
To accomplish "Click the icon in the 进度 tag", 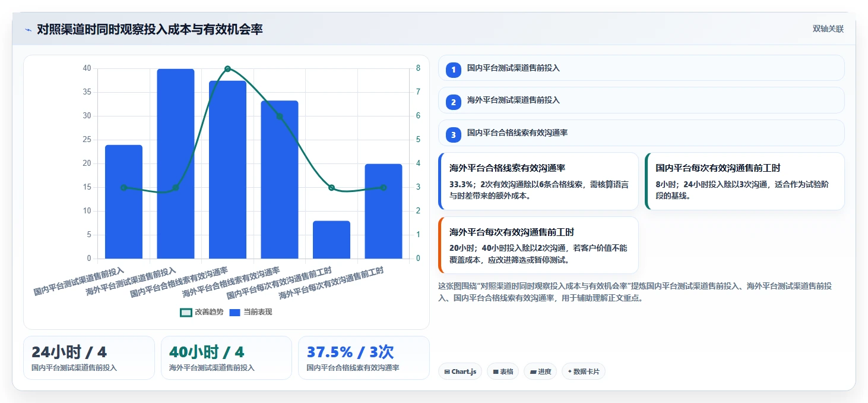I will pyautogui.click(x=533, y=372).
